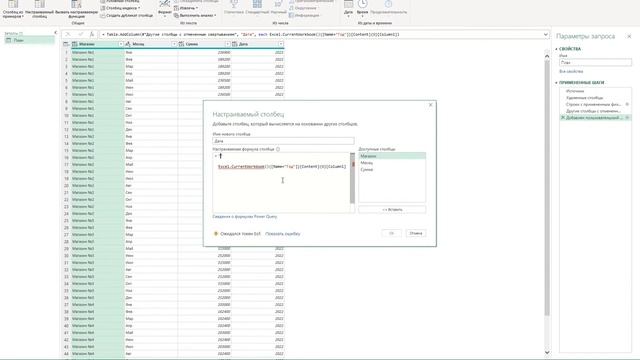This screenshot has width=640, height=360.
Task: Select the План query in the queries pane
Action: tap(29, 40)
